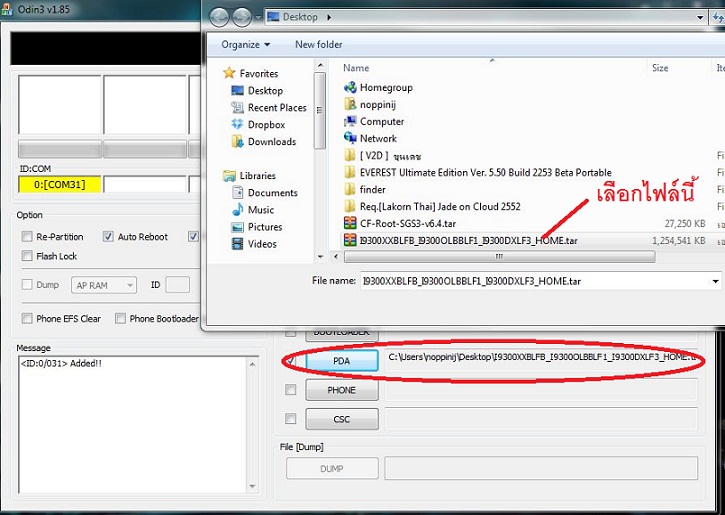
Task: Click the BOOTLOADER button
Action: (342, 334)
